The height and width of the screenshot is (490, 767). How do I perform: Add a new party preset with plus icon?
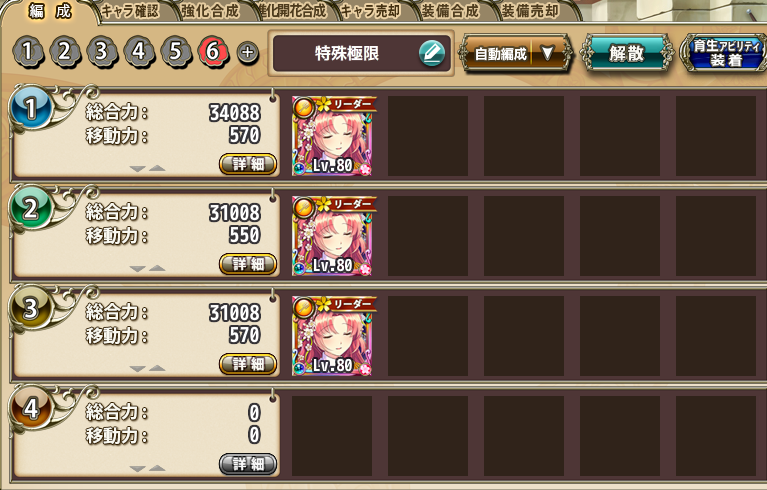coord(248,52)
